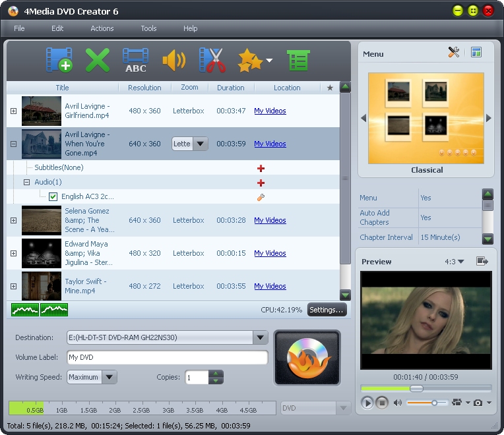Open dropdown arrow beside the camera icon
This screenshot has height=435, width=504.
tap(489, 403)
